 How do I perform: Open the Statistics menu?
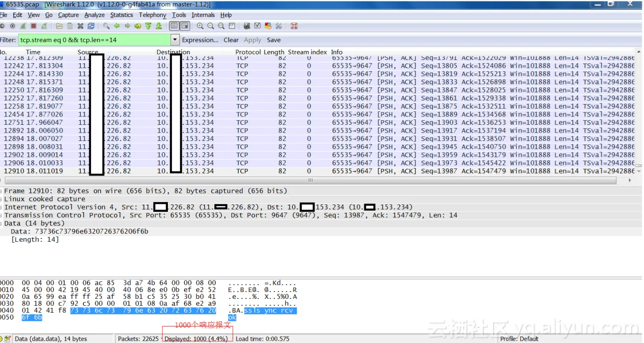click(121, 15)
